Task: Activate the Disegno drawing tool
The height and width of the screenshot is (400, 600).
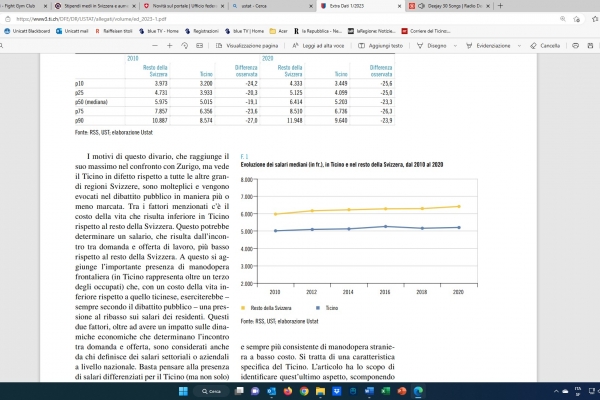Action: tap(432, 46)
